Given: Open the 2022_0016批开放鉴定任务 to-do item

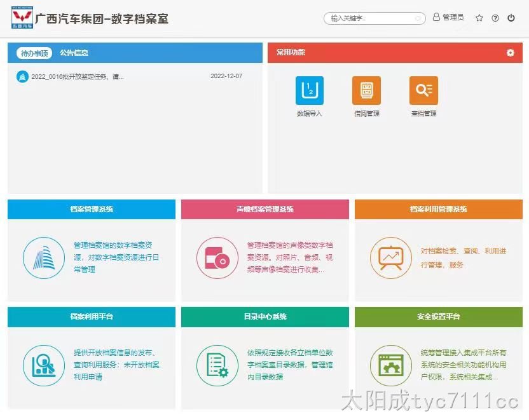Looking at the screenshot, I should [78, 76].
